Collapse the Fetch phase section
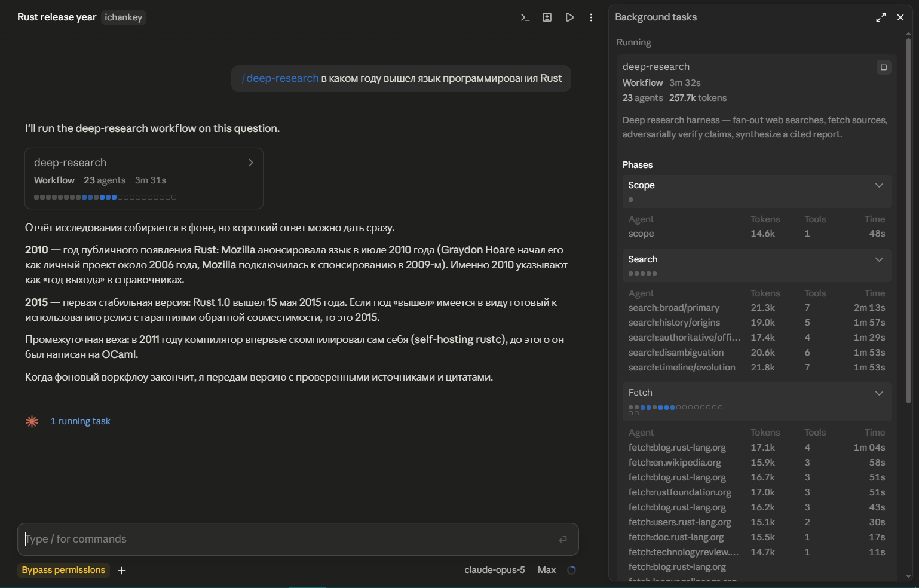The height and width of the screenshot is (588, 919). point(879,393)
